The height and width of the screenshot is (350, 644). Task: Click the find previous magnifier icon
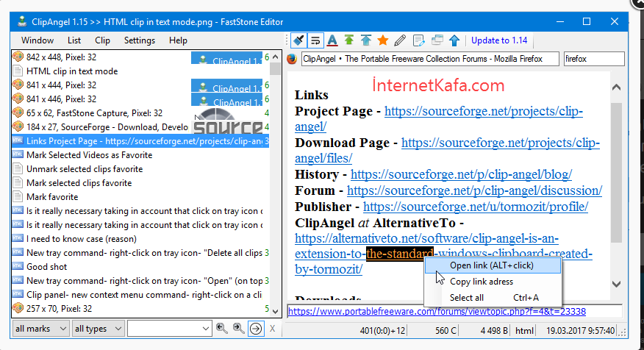[222, 328]
